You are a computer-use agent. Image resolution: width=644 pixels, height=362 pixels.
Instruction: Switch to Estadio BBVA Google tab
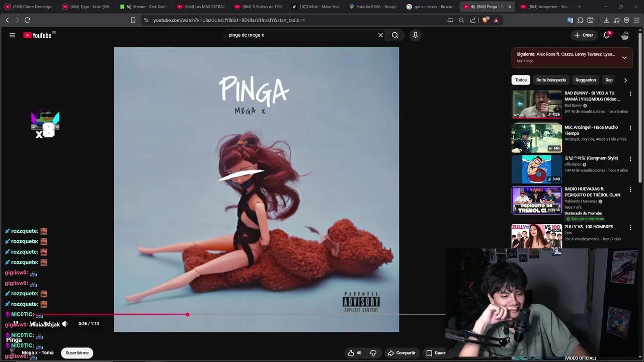pos(374,7)
